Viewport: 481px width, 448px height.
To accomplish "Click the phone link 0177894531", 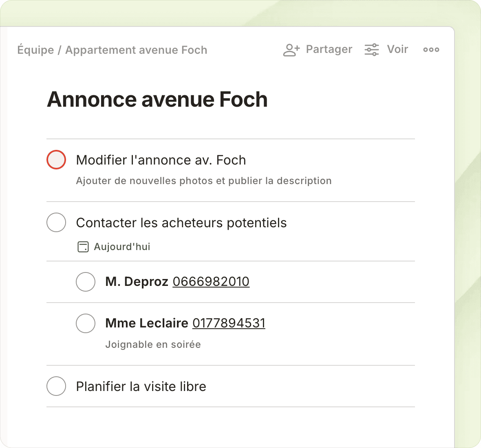I will [x=229, y=323].
